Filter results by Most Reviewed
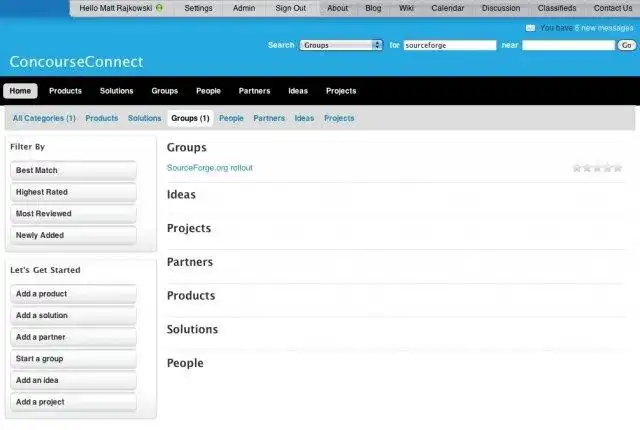 73,214
